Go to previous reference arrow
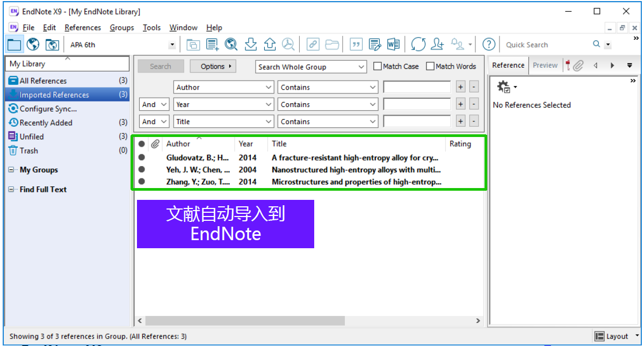This screenshot has width=644, height=346. point(596,66)
